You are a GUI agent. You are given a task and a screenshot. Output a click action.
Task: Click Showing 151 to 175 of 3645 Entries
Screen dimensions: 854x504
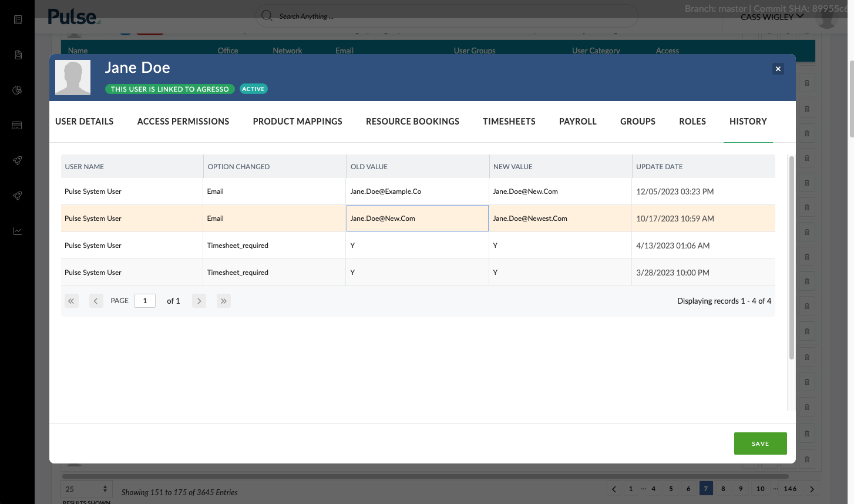coord(180,492)
